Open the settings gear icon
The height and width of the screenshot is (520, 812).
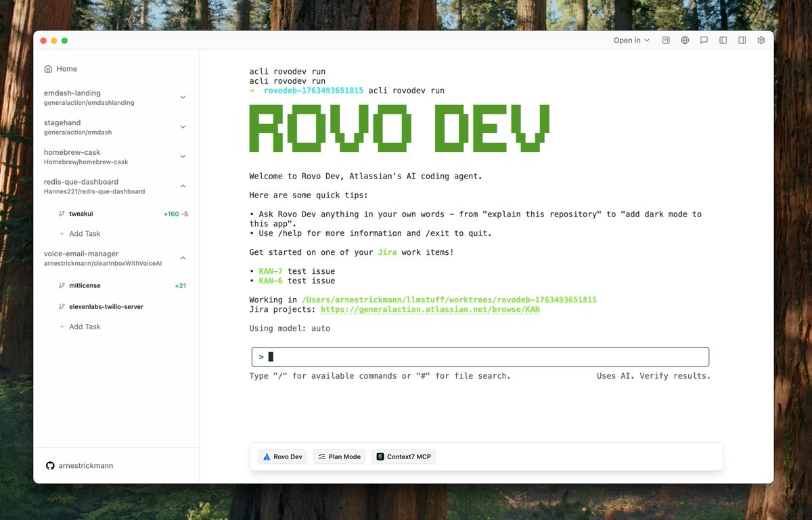point(761,41)
